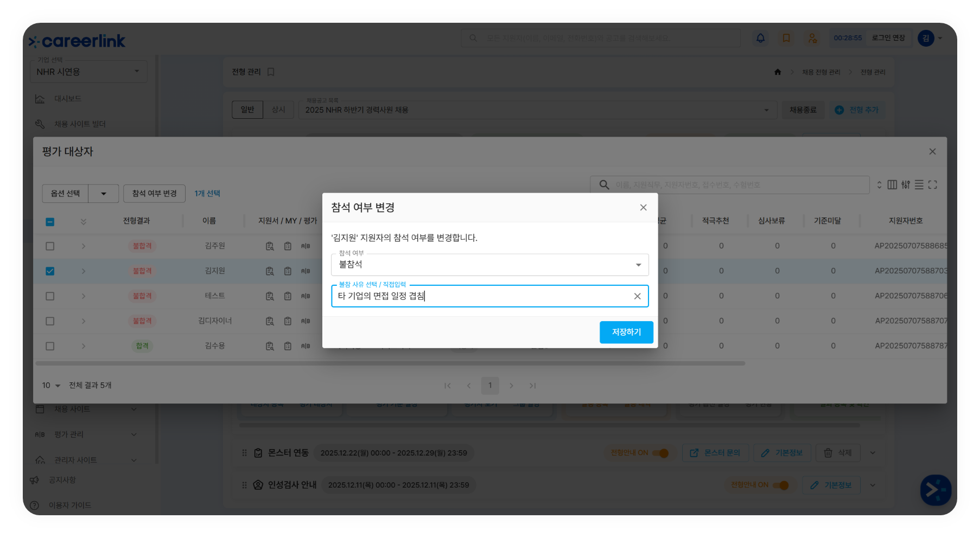This screenshot has height=538, width=980.
Task: Expand the row for 김지원
Action: [x=84, y=271]
